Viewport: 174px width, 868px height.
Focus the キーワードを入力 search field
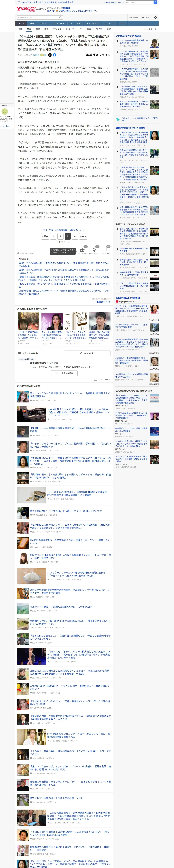click(x=38, y=18)
